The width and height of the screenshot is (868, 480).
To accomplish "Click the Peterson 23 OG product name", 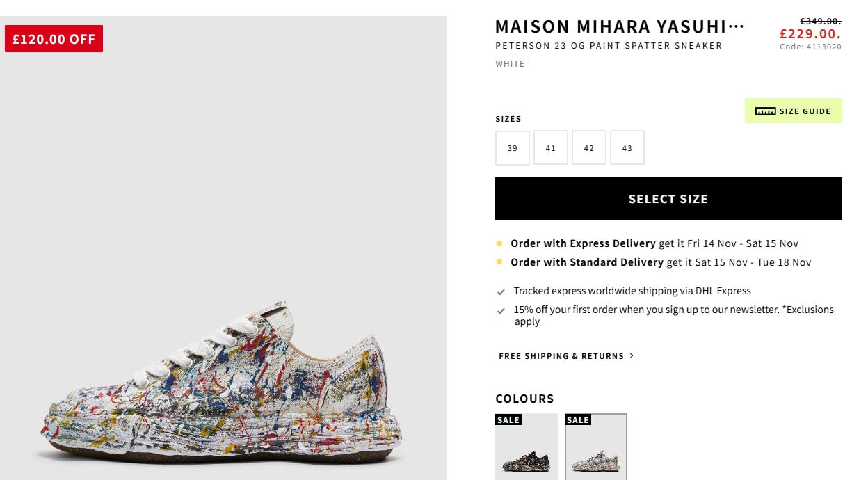I will click(609, 46).
